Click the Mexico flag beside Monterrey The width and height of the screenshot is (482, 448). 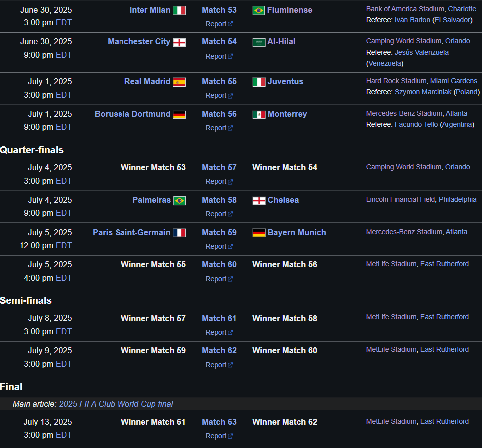click(259, 115)
